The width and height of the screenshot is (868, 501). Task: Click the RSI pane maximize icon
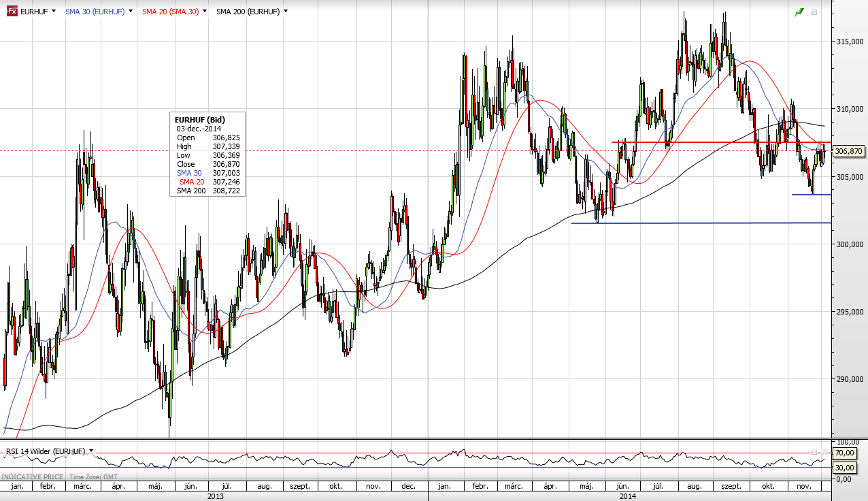tap(814, 452)
